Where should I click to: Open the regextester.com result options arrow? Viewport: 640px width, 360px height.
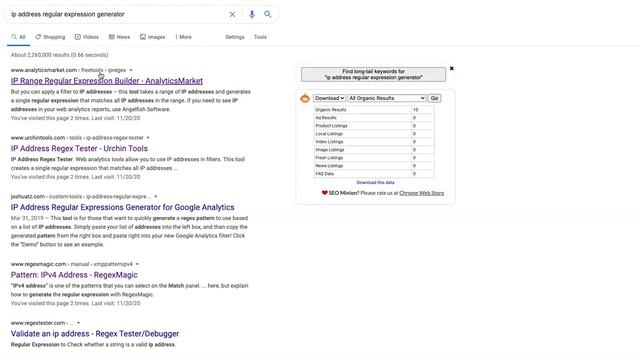point(78,323)
